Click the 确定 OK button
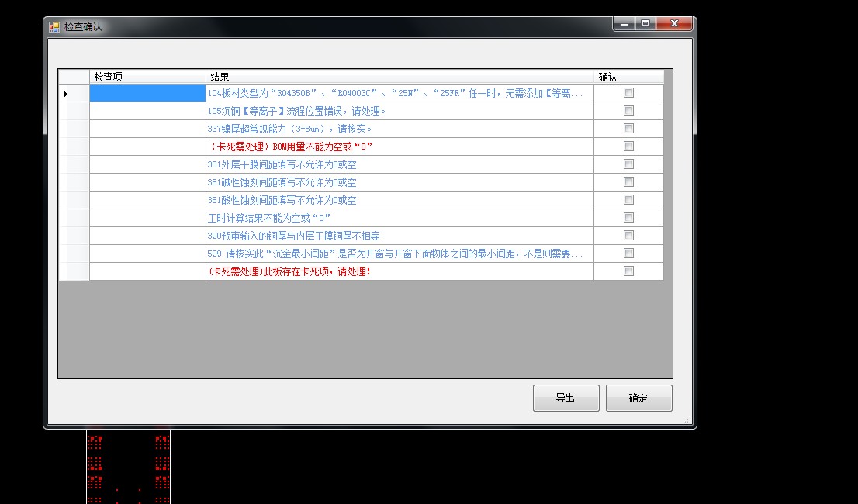This screenshot has height=504, width=858. 638,398
